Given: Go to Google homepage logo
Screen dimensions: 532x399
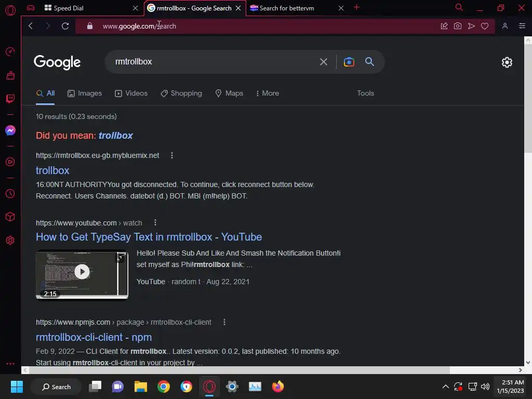Looking at the screenshot, I should point(57,62).
